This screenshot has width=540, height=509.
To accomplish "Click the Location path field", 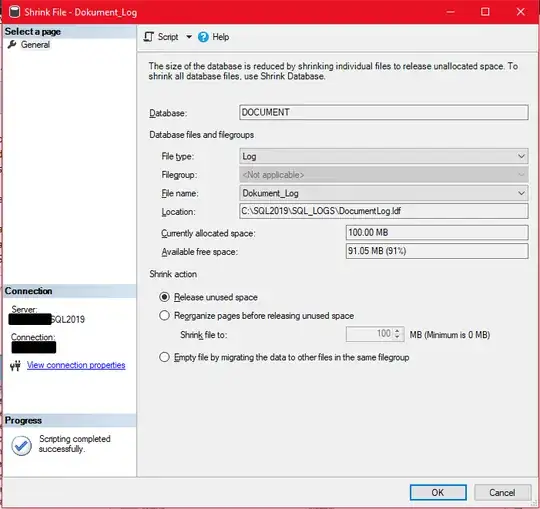I will point(384,211).
